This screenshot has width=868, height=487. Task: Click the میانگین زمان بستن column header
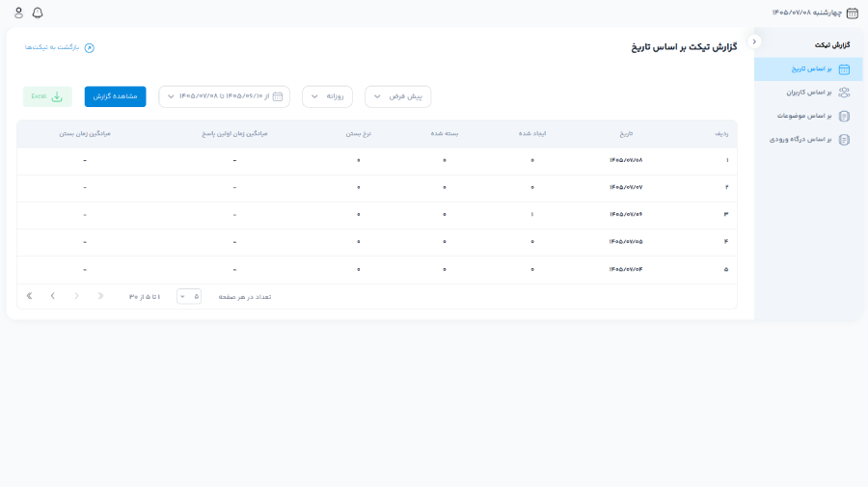point(85,134)
